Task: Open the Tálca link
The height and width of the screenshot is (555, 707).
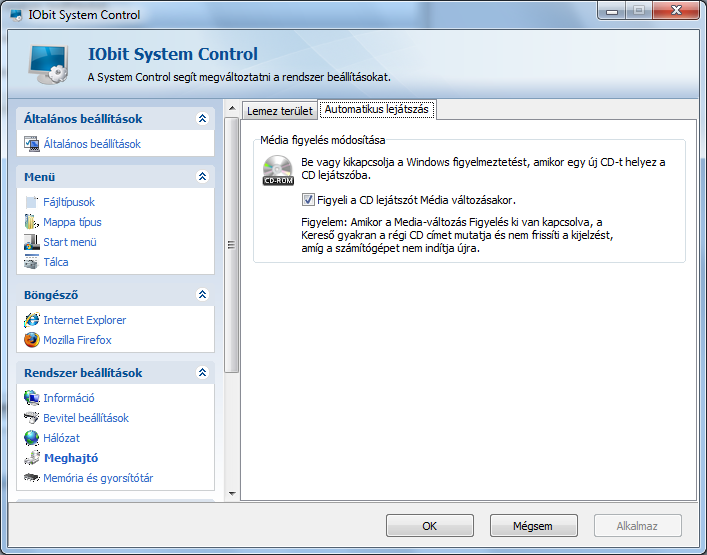Action: (x=56, y=262)
